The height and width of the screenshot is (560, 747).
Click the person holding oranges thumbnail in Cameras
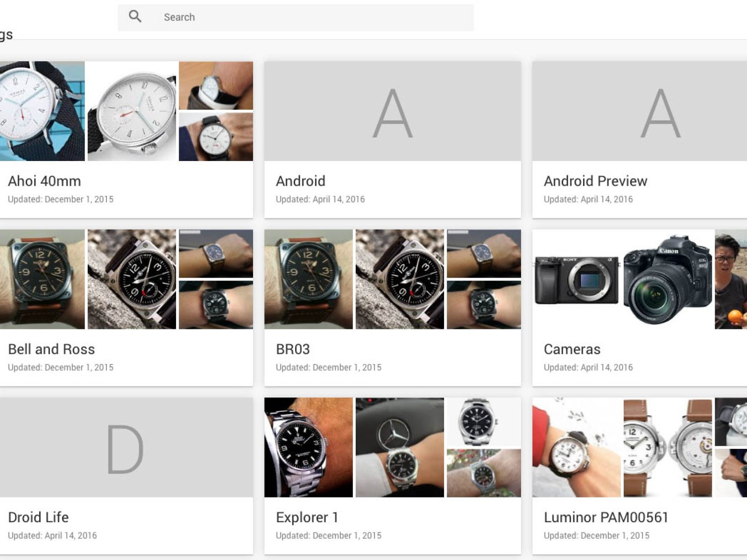pos(731,279)
